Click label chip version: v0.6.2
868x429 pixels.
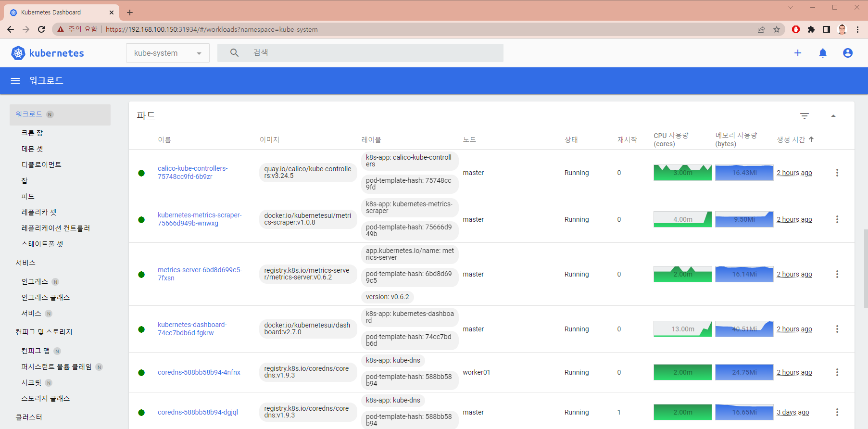coord(388,297)
